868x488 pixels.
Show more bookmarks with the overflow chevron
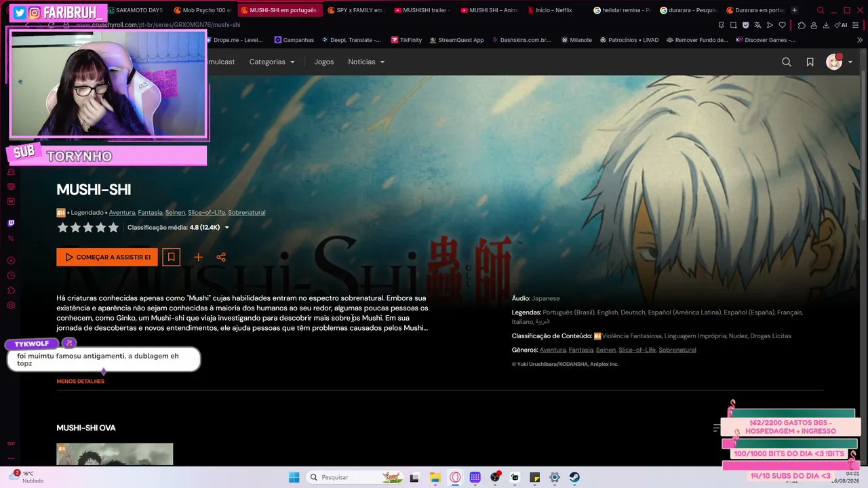(860, 40)
